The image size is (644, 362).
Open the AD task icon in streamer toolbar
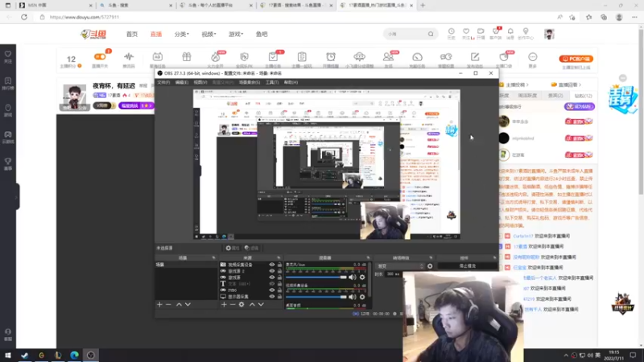(x=157, y=56)
